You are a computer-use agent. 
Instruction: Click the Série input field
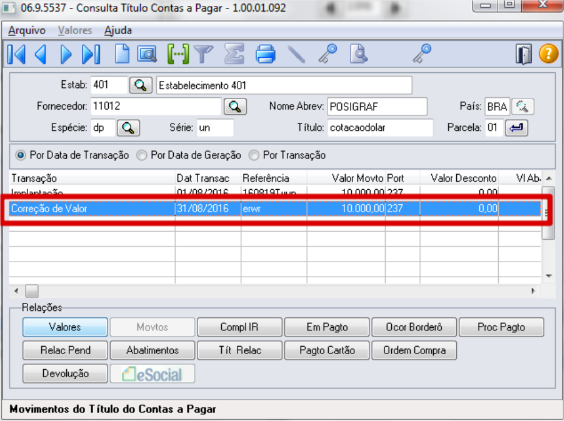pos(215,128)
